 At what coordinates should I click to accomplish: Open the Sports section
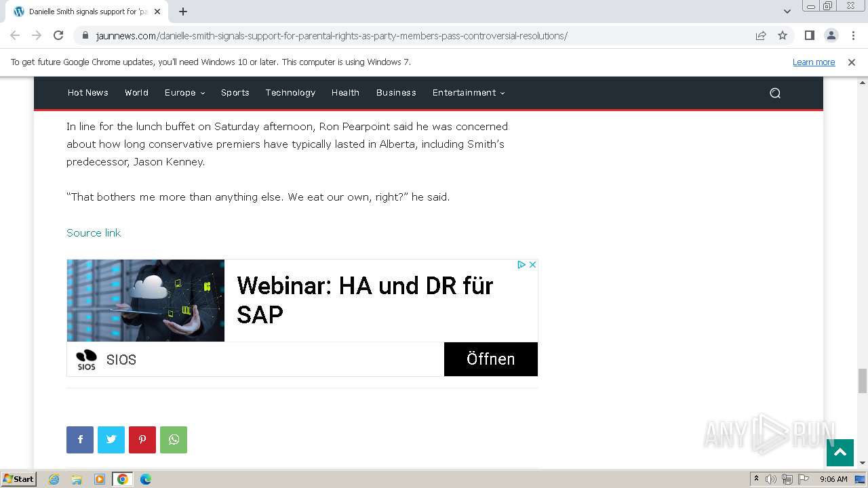[235, 93]
